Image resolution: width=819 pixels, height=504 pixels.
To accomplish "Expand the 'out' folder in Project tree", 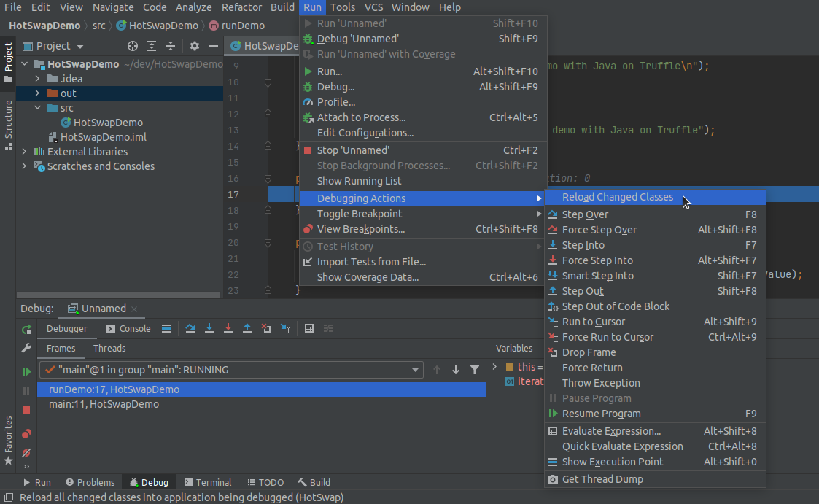I will click(x=37, y=93).
